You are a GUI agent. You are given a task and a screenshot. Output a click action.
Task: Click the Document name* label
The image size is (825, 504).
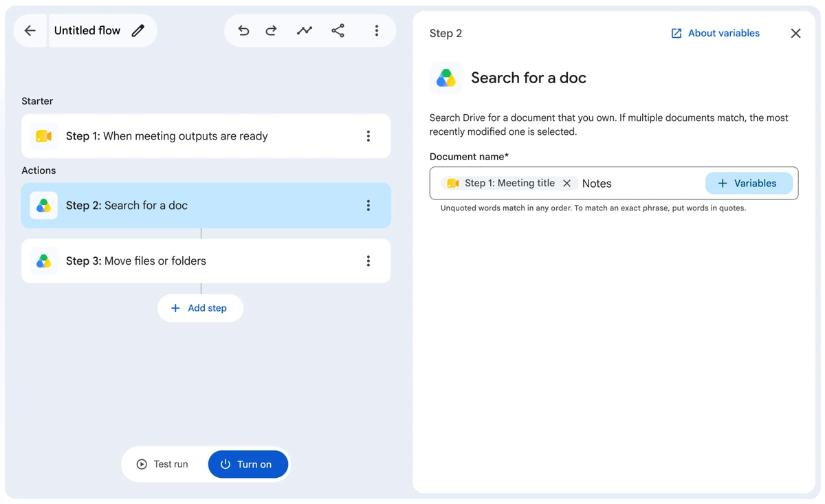coord(469,157)
